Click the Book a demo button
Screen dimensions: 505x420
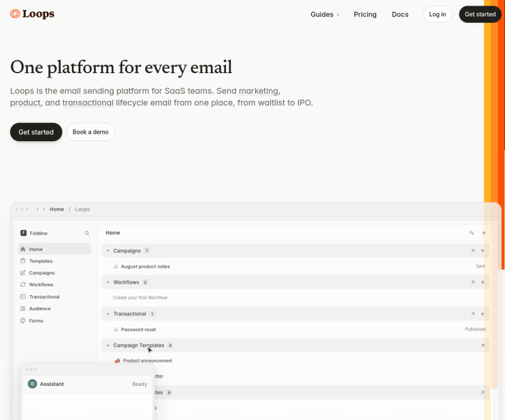pyautogui.click(x=90, y=132)
